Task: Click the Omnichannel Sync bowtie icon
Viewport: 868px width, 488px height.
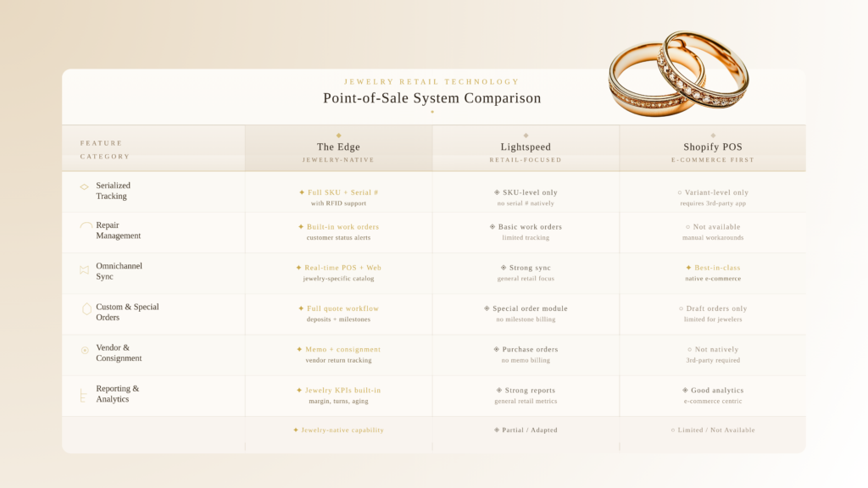Action: [84, 269]
